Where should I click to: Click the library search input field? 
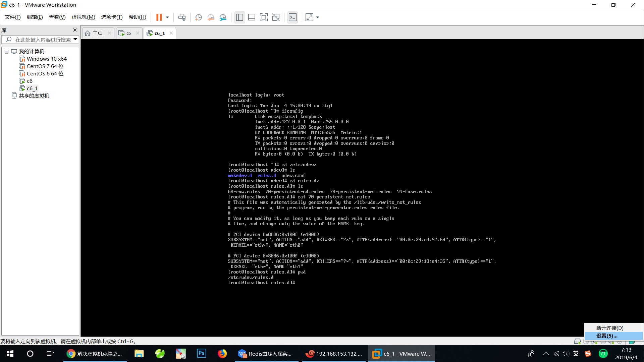(43, 40)
